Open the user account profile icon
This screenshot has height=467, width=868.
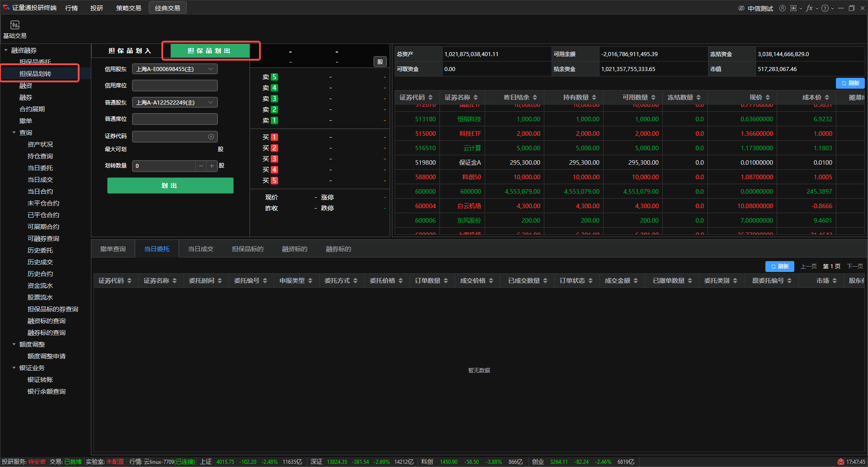point(782,8)
